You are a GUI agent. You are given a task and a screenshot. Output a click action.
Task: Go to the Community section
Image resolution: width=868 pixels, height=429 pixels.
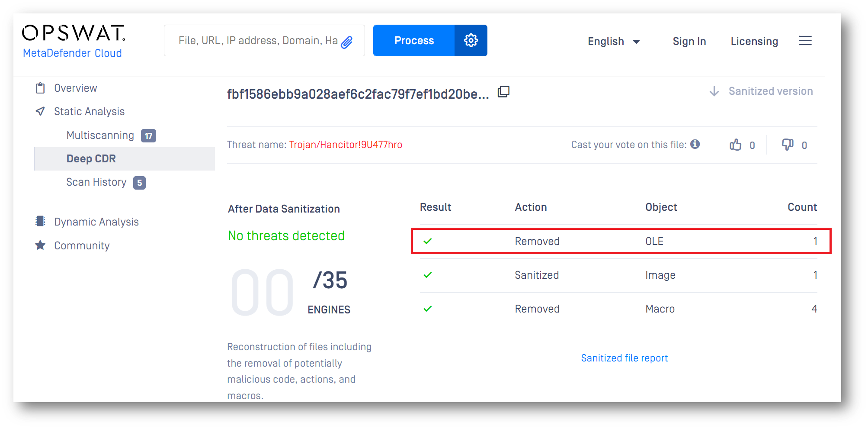coord(72,245)
